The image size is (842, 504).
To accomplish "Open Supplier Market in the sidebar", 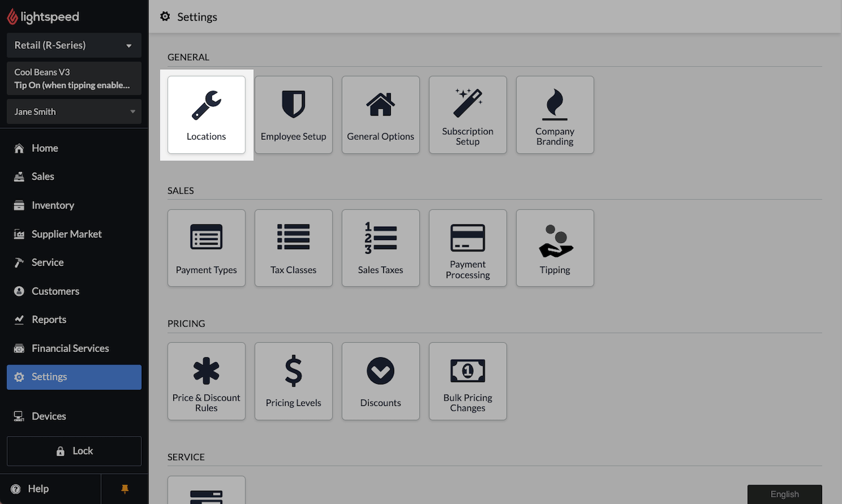I will coord(74,234).
